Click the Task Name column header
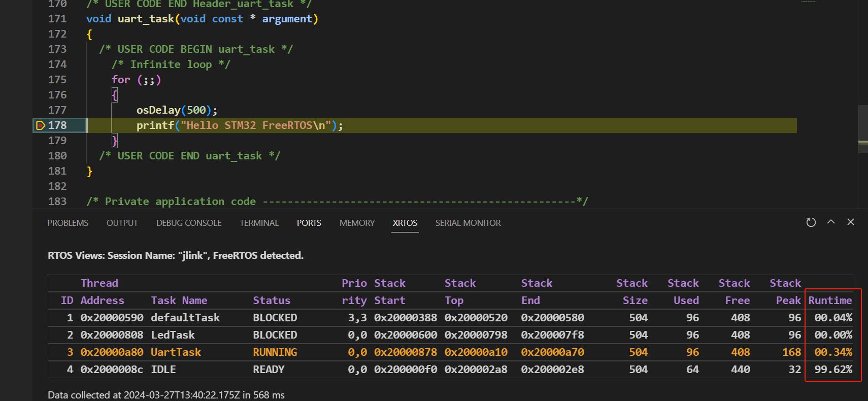 [179, 300]
